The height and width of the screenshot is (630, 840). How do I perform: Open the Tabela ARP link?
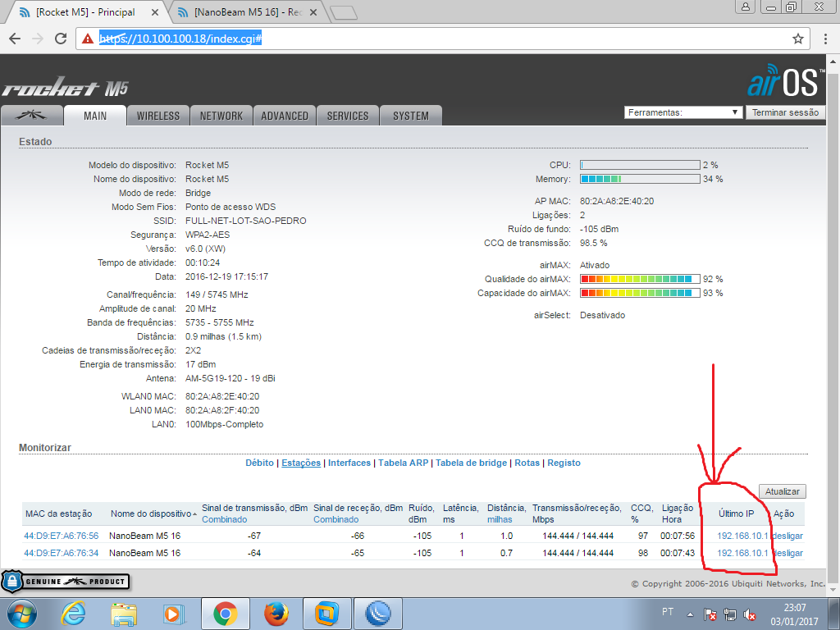[x=404, y=463]
